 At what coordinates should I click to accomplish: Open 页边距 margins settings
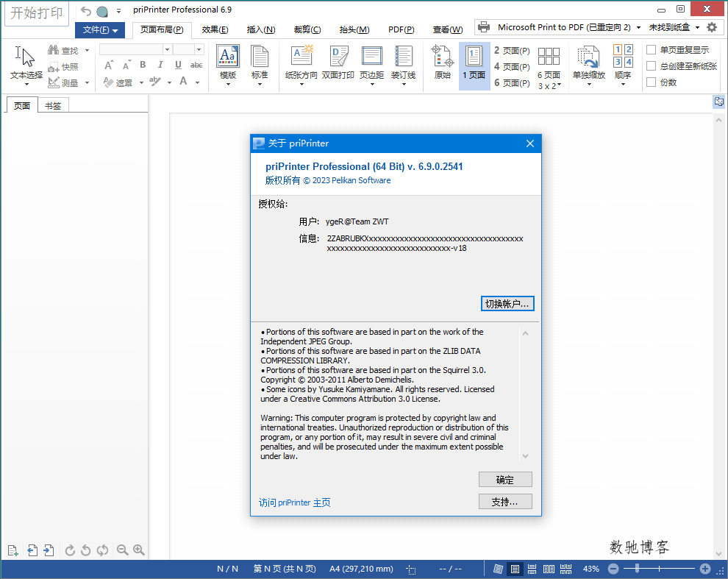[x=371, y=65]
